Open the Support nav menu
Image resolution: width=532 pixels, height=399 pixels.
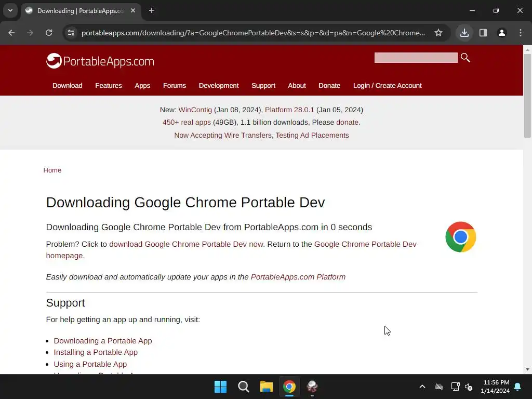coord(263,86)
